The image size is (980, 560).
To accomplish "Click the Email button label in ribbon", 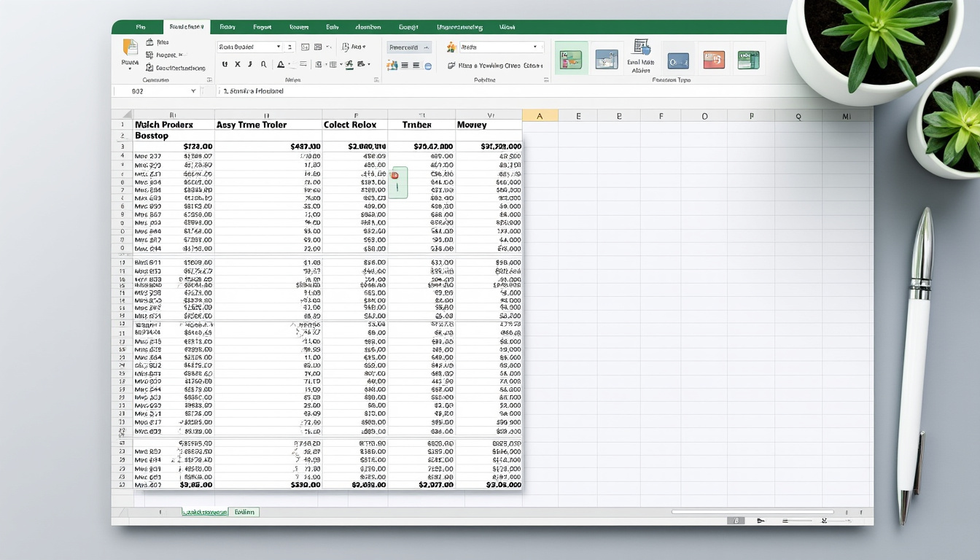I will tap(641, 66).
